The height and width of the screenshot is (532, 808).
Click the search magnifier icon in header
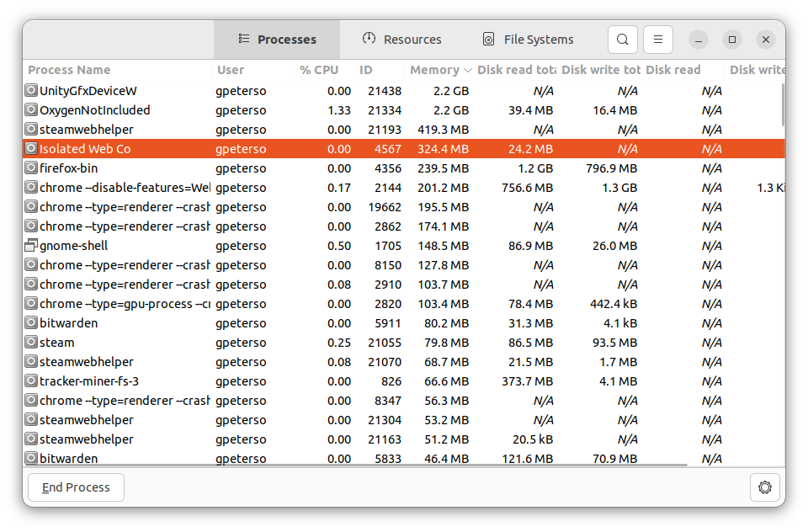[x=622, y=40]
